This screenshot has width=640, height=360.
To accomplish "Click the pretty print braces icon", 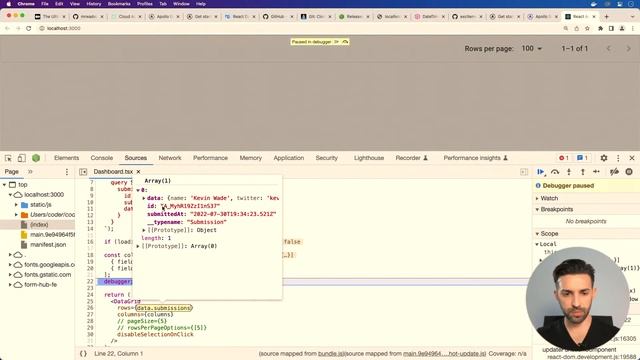I will click(x=83, y=353).
